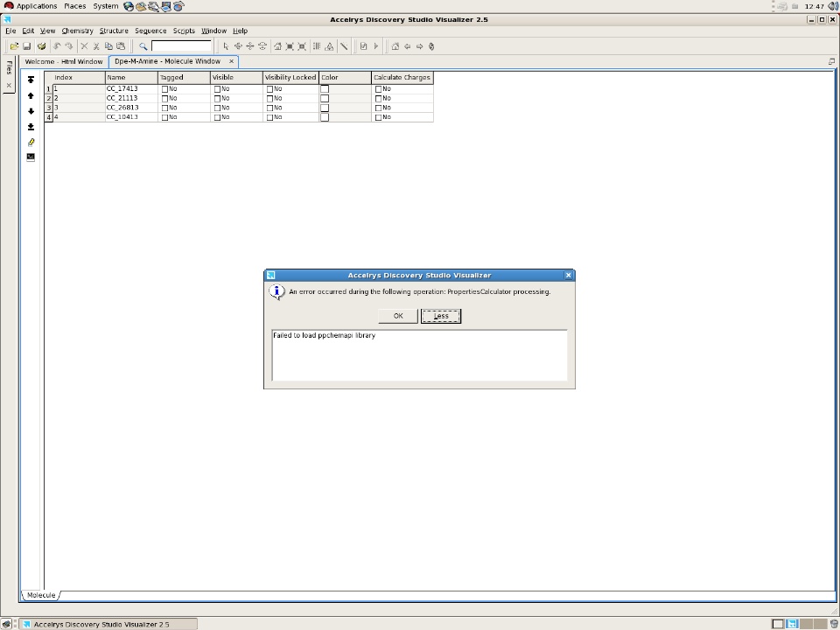Tick Calculate Charges checkbox for CC_17413
The width and height of the screenshot is (840, 630).
coord(378,89)
